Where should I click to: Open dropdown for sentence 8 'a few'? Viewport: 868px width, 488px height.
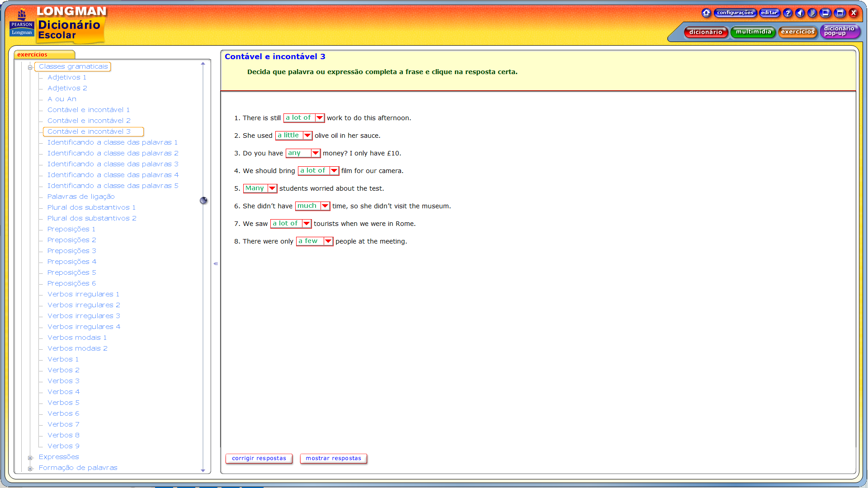point(328,241)
